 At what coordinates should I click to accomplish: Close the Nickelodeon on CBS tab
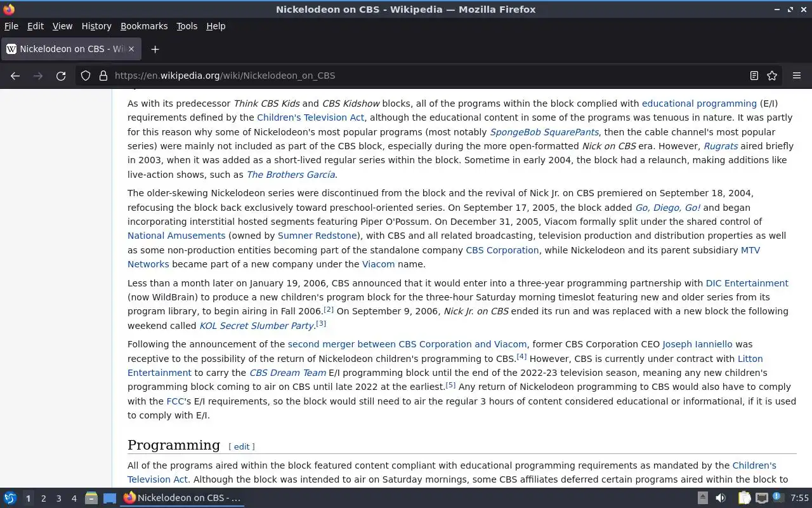132,49
